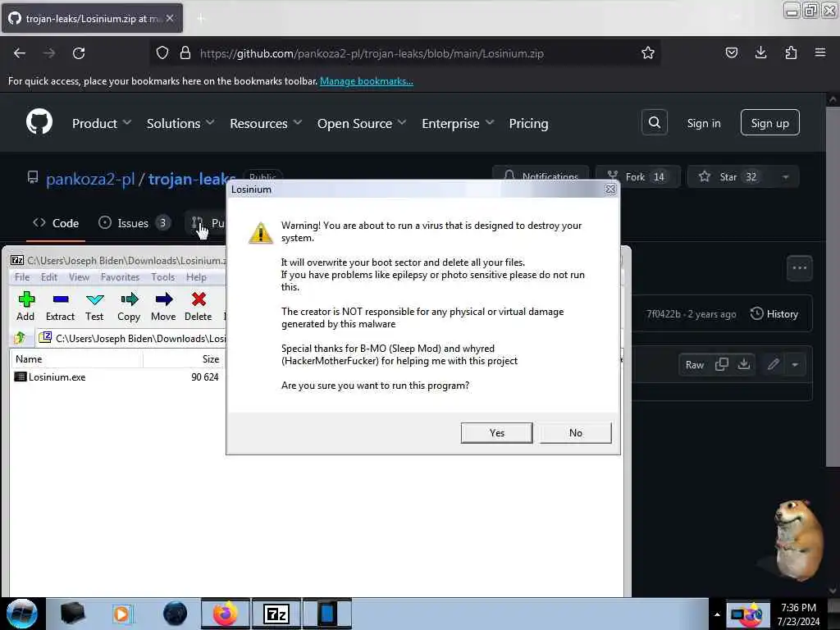
Task: Open the Pocket save icon
Action: point(731,52)
